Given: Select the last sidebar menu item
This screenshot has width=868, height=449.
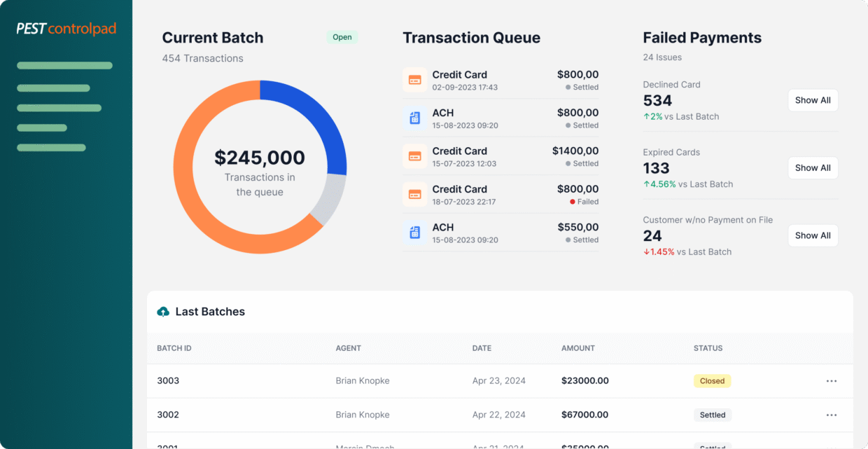Looking at the screenshot, I should (51, 148).
